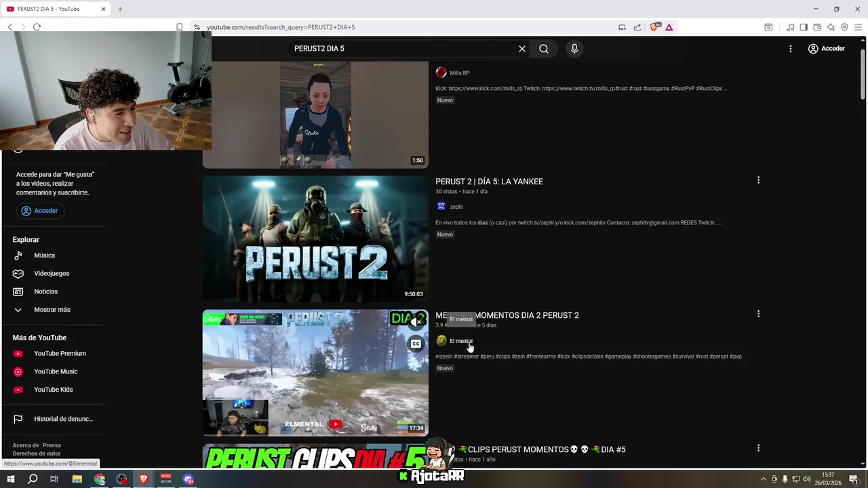Open Videojuegos in the sidebar
The width and height of the screenshot is (868, 488).
pyautogui.click(x=53, y=274)
